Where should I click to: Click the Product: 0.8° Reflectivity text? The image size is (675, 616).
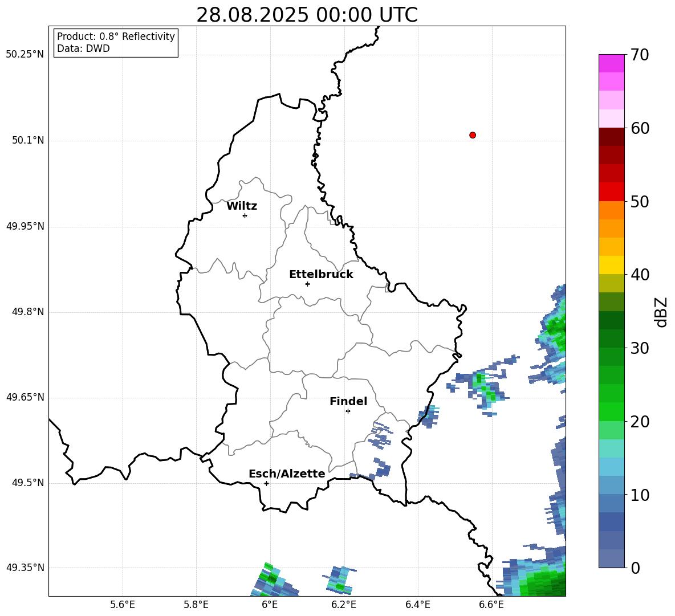pos(116,36)
